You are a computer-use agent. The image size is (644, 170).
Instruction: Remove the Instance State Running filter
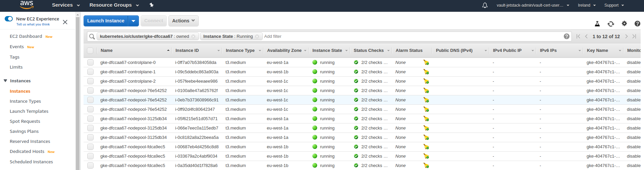pyautogui.click(x=257, y=36)
